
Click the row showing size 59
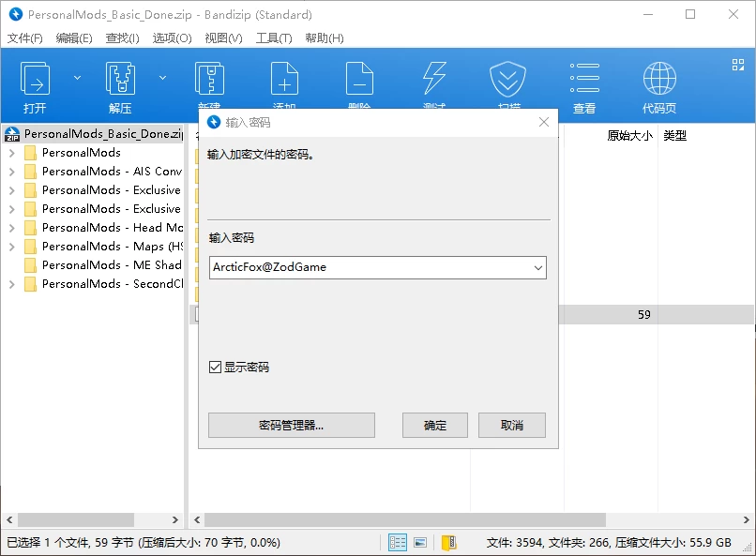coord(473,315)
